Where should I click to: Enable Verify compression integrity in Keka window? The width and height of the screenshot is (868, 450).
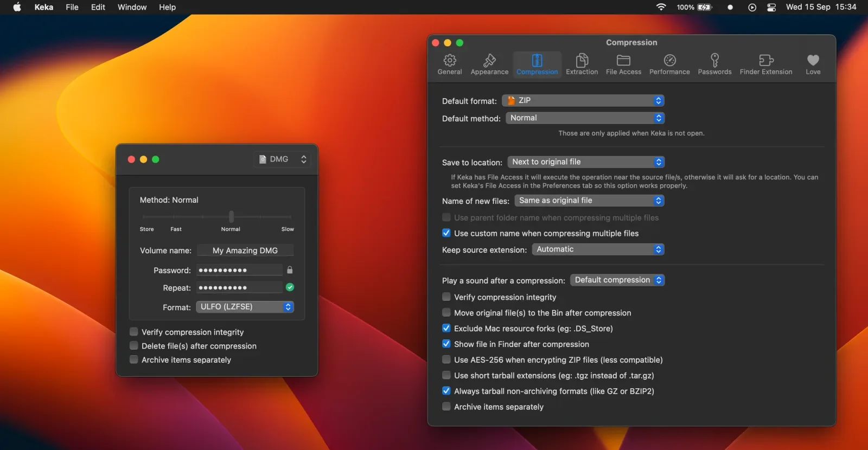pyautogui.click(x=133, y=332)
